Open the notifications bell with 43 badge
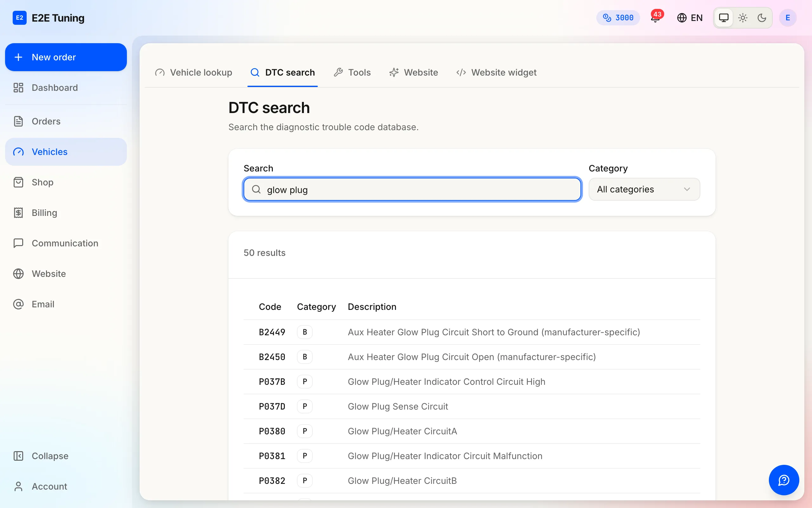Image resolution: width=812 pixels, height=508 pixels. (x=656, y=17)
